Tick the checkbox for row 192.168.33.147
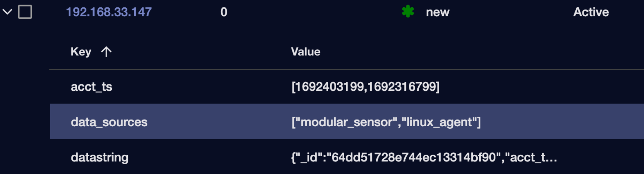The image size is (644, 174). 25,12
